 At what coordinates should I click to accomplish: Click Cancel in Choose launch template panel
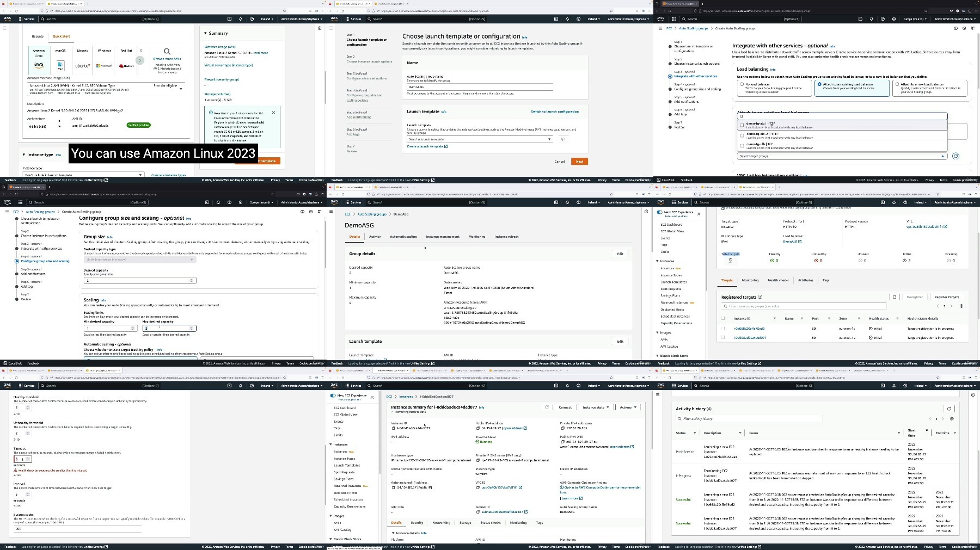560,162
